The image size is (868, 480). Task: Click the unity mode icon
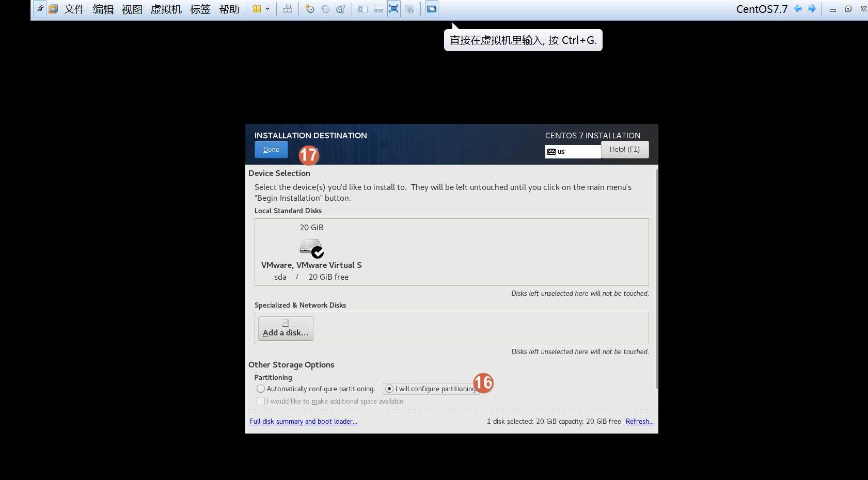coord(409,9)
